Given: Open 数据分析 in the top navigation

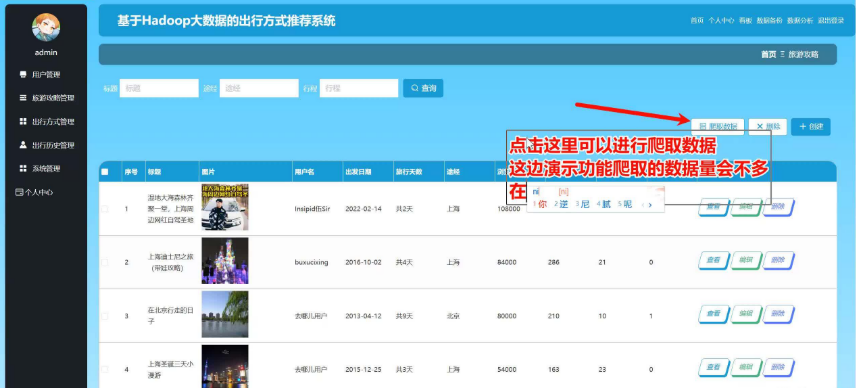Looking at the screenshot, I should pos(800,21).
